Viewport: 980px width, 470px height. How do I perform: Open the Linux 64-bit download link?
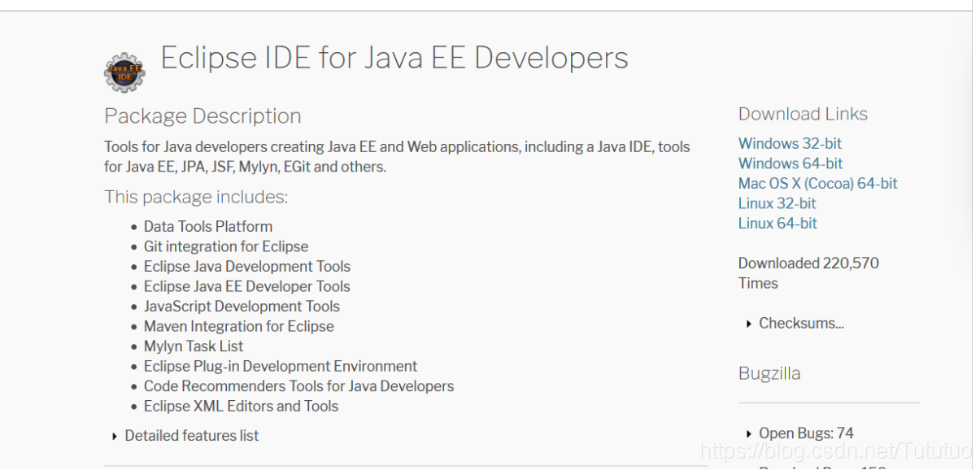pyautogui.click(x=777, y=224)
